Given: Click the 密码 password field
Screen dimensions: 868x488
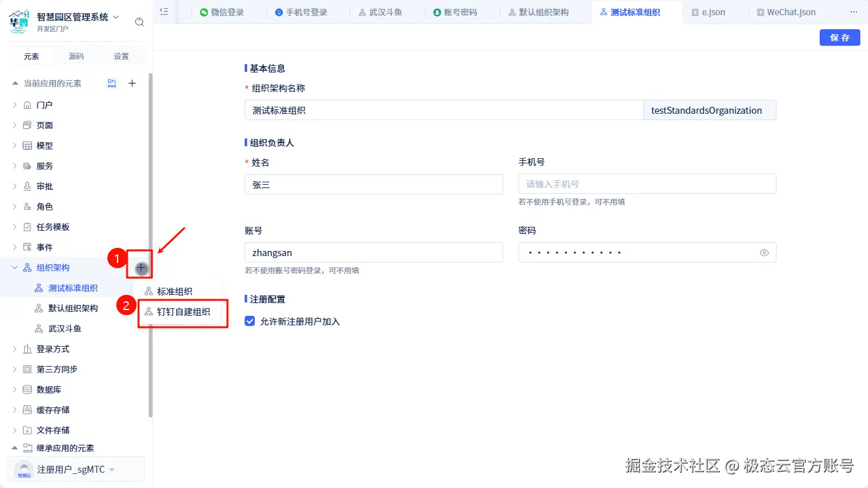Looking at the screenshot, I should tap(648, 252).
